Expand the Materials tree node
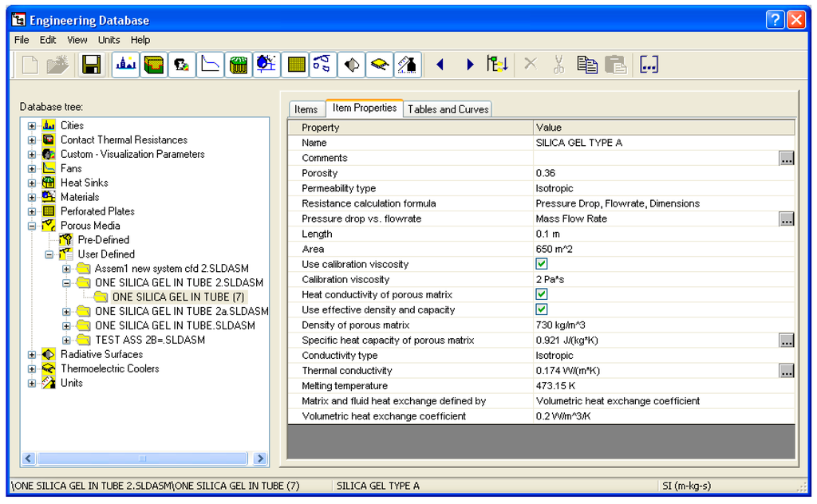 [31, 197]
